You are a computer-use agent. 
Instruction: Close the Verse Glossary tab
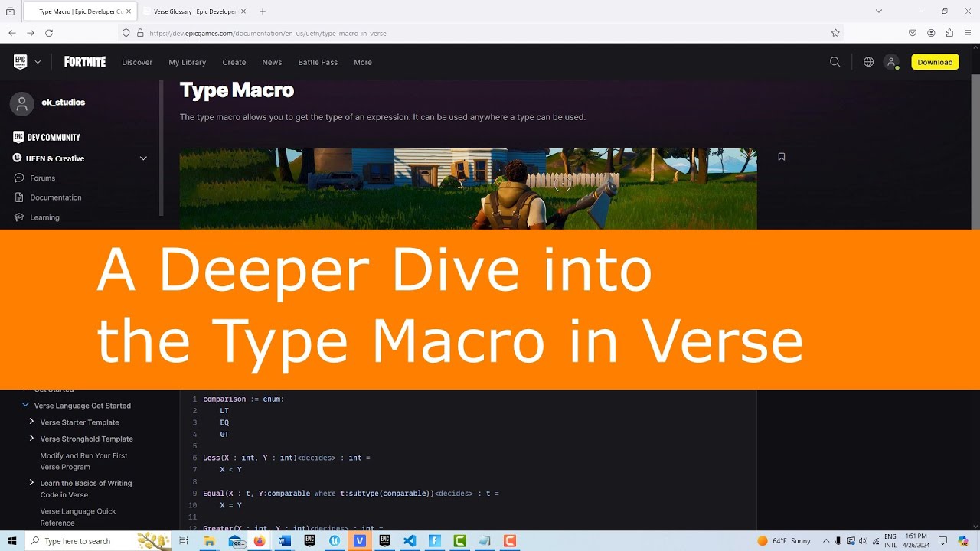[243, 11]
